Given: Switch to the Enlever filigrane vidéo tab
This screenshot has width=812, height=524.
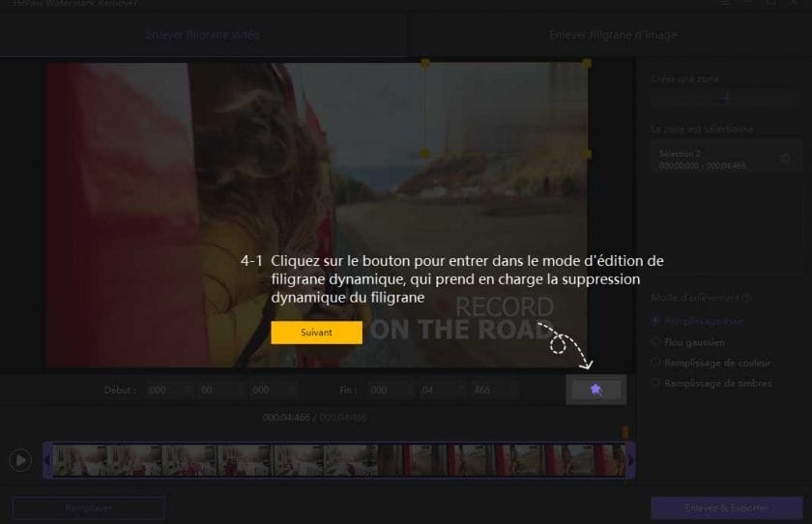Looking at the screenshot, I should point(203,35).
